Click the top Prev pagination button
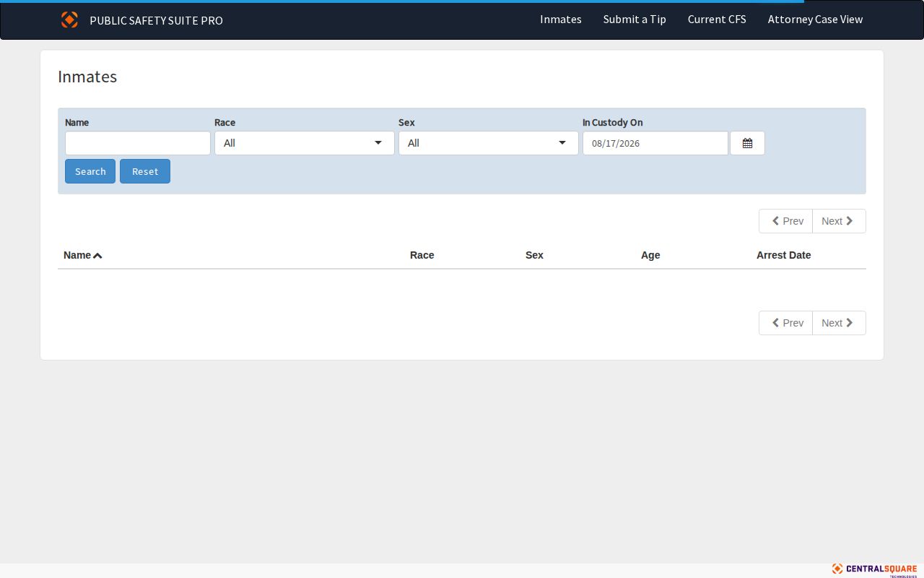Viewport: 924px width, 578px height. [x=785, y=221]
